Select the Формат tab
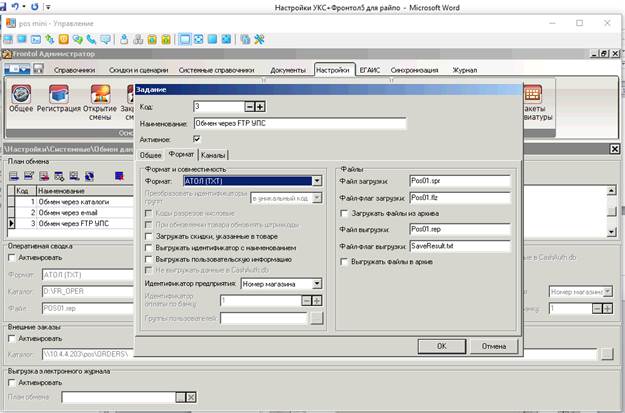 pos(181,154)
